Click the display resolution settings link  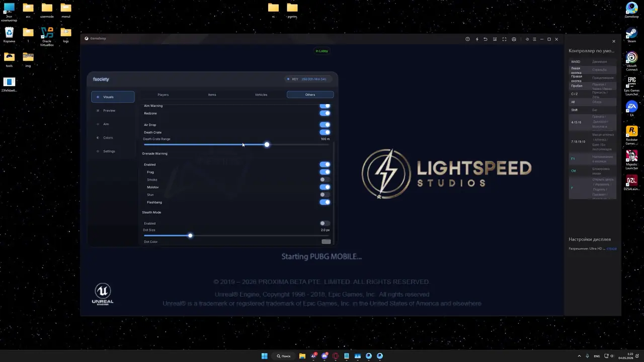pos(611,249)
